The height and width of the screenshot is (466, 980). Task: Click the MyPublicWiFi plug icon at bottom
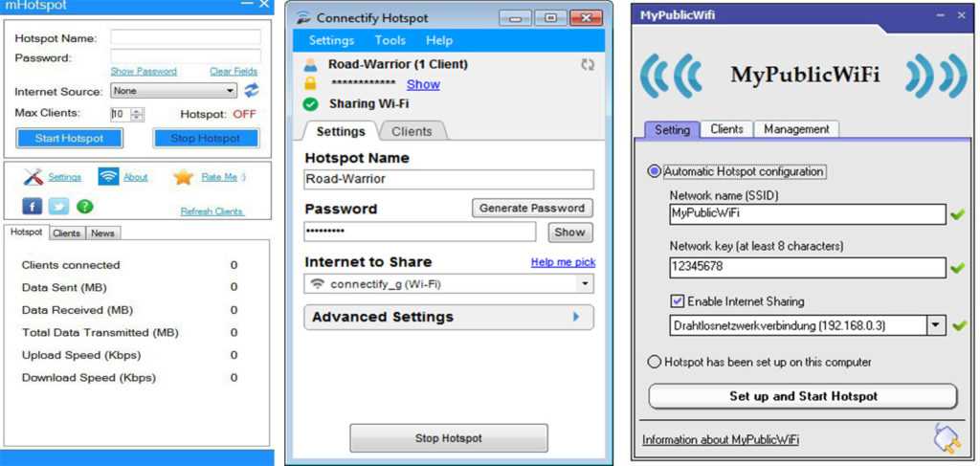click(947, 438)
